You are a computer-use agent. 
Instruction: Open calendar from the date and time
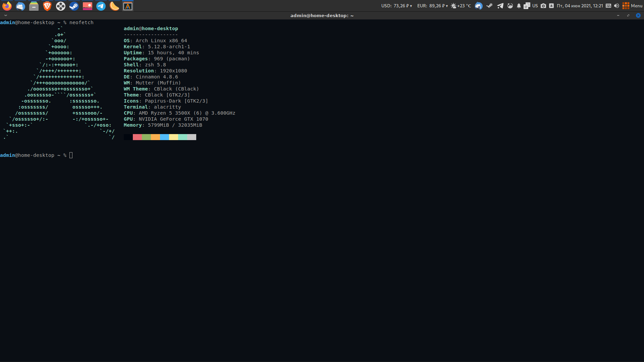click(580, 6)
